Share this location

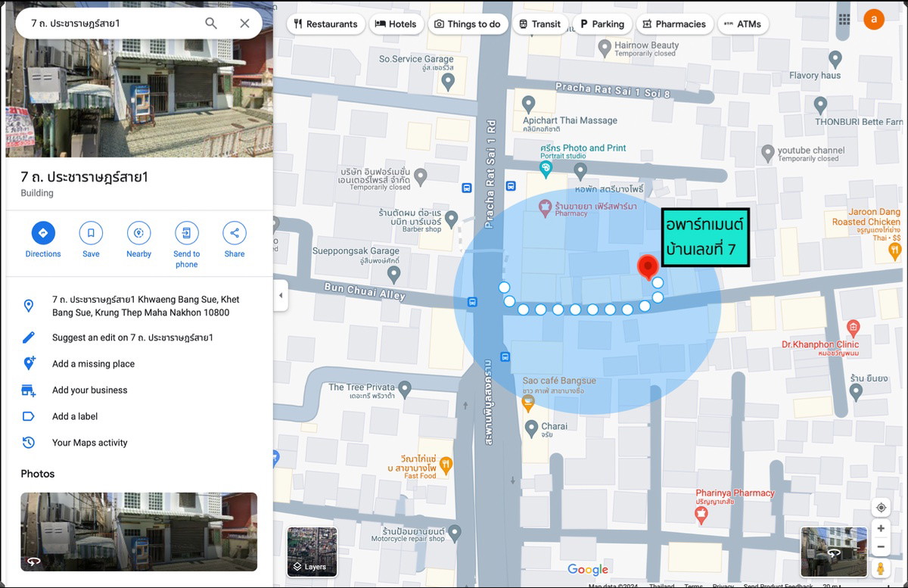(x=235, y=240)
